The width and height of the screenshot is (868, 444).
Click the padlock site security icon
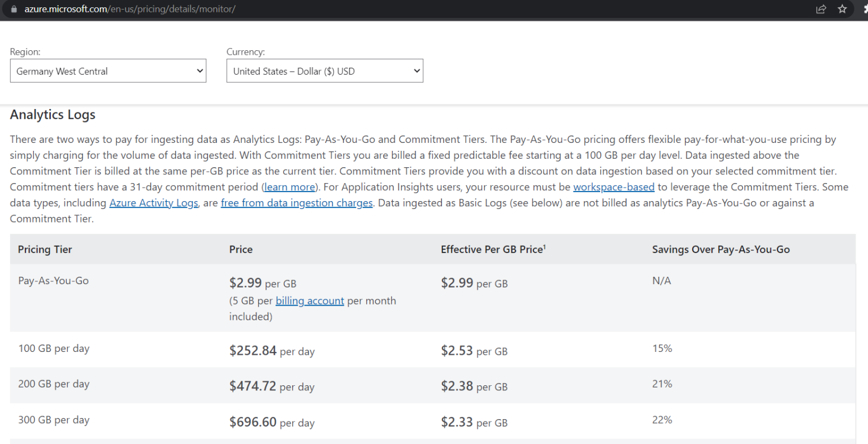14,9
